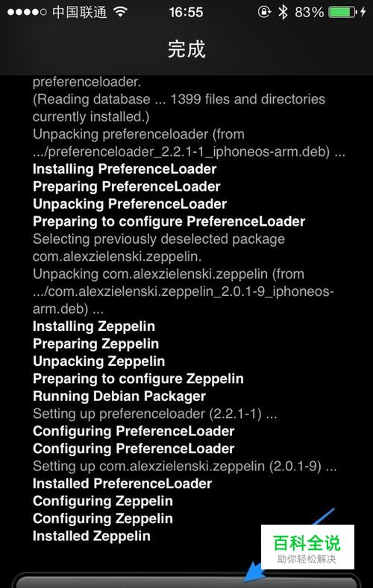Tap the rotation lock status icon
Image resolution: width=373 pixels, height=588 pixels.
click(264, 12)
